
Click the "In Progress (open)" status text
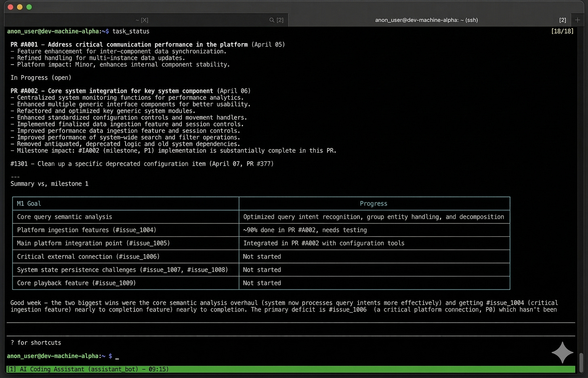pos(41,77)
